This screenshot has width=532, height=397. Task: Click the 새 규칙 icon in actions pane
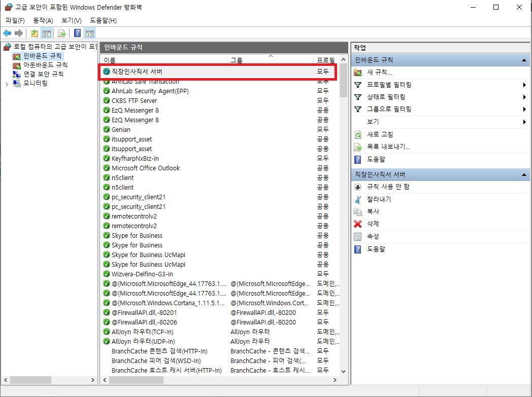pyautogui.click(x=357, y=73)
